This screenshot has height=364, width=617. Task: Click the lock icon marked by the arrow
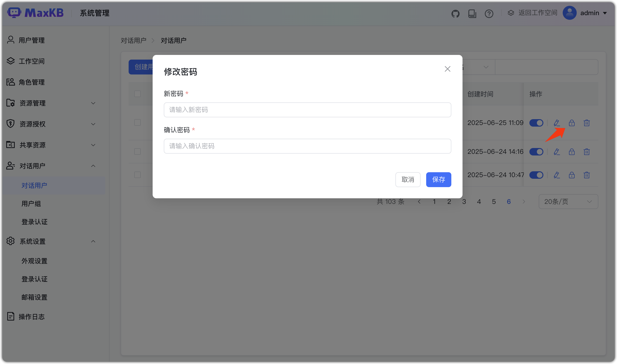572,123
